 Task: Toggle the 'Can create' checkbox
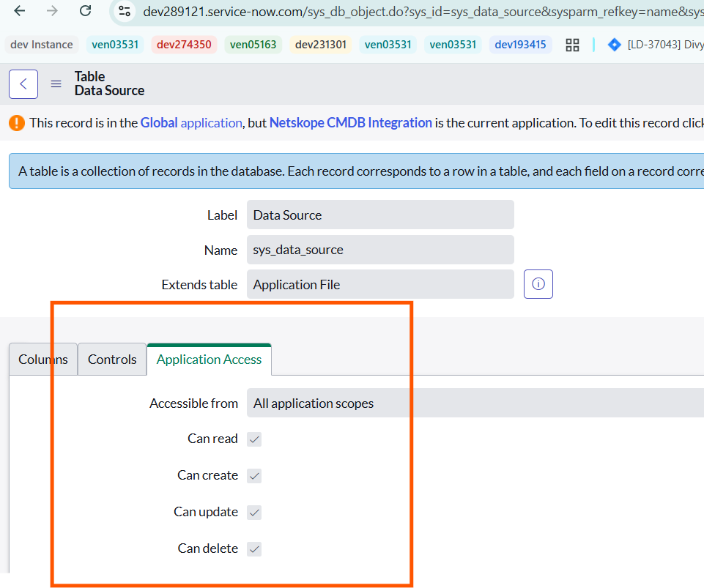(254, 476)
